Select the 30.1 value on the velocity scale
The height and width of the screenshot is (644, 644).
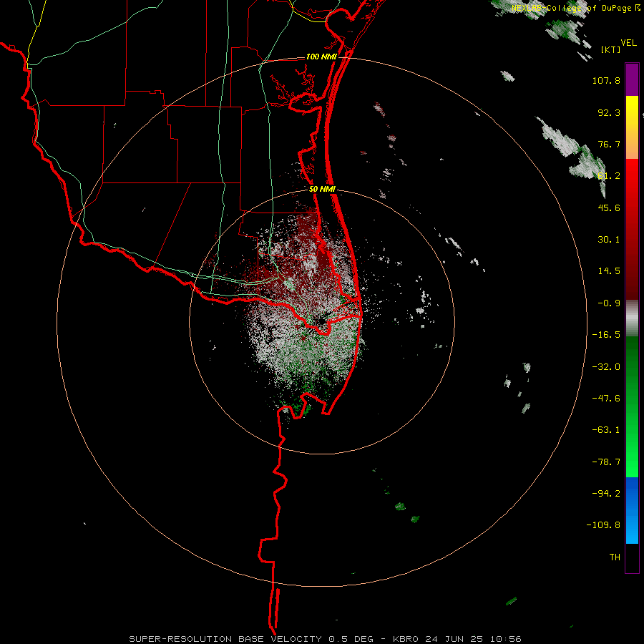pyautogui.click(x=609, y=240)
